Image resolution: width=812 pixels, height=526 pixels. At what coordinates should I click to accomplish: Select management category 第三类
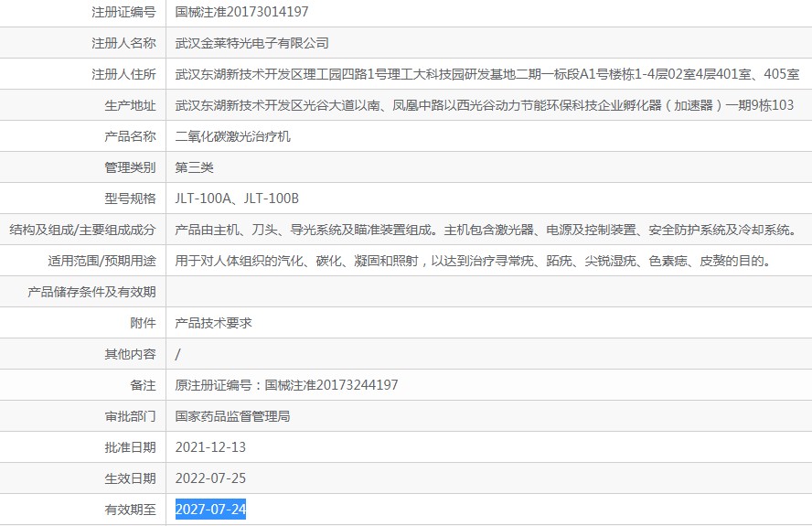(x=194, y=167)
